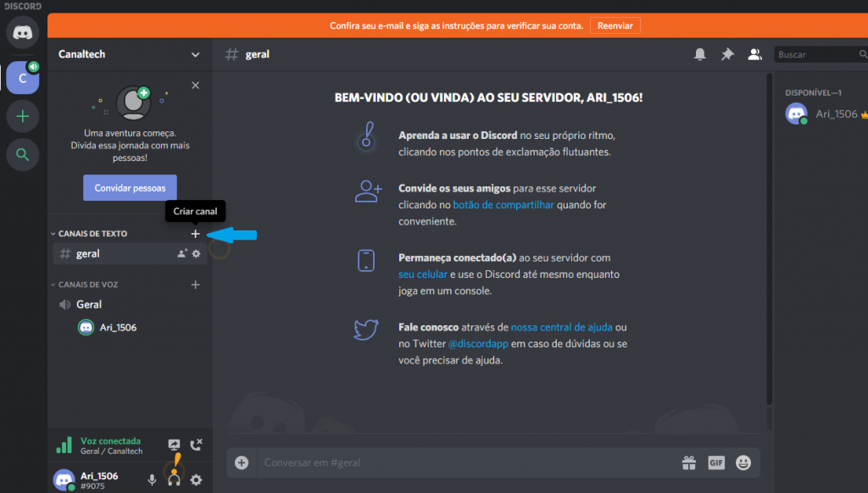Click the Geral / Canaltech voice location text
Viewport: 868px width, 493px height.
tap(111, 451)
